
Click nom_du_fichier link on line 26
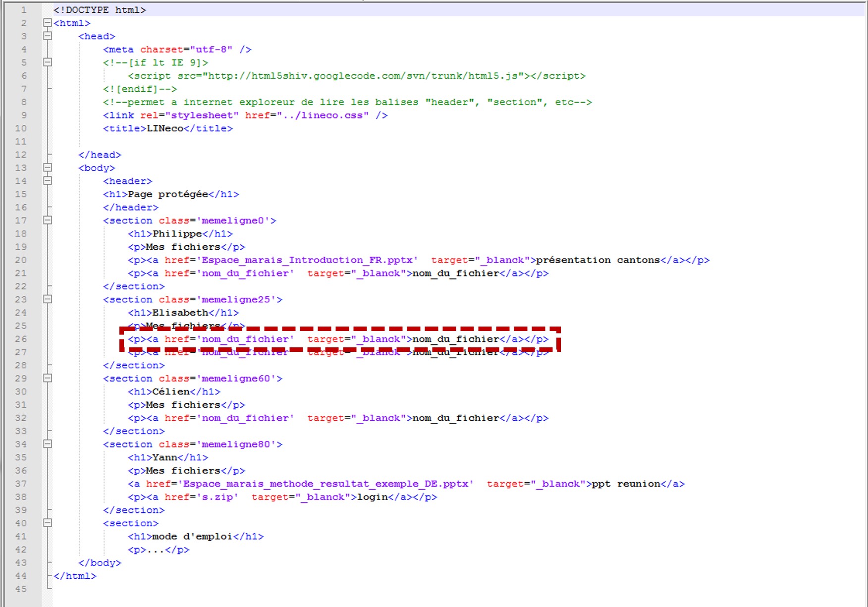[x=456, y=339]
